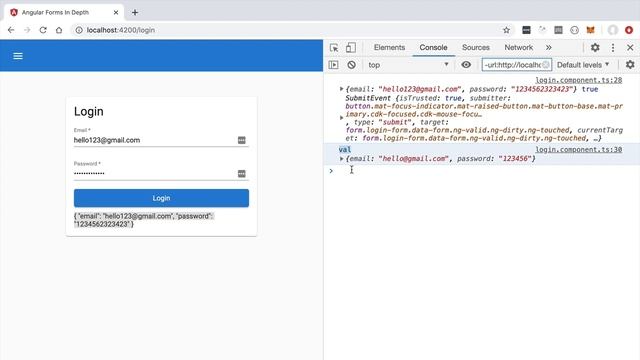The width and height of the screenshot is (640, 360).
Task: Show more DevTools tabs via double chevron
Action: (549, 48)
